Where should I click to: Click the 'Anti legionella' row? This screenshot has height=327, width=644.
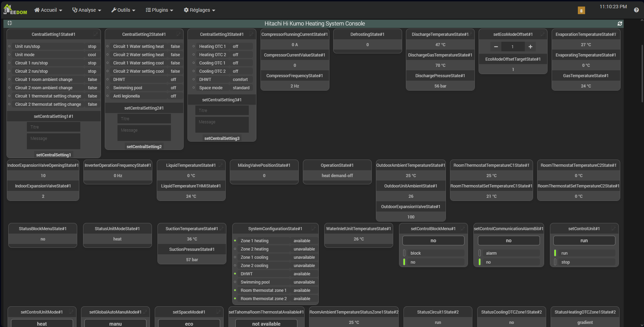[144, 96]
